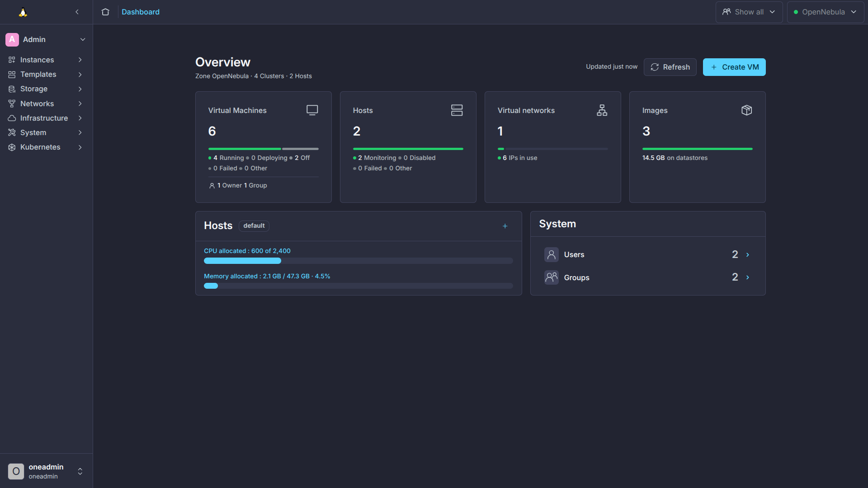Open Users row arrow in System panel
The width and height of the screenshot is (868, 488).
(748, 255)
